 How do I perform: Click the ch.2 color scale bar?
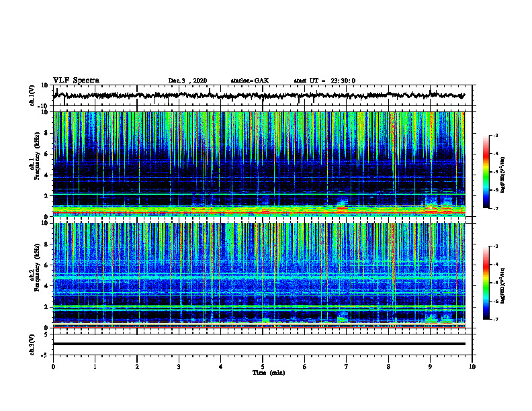tap(486, 283)
